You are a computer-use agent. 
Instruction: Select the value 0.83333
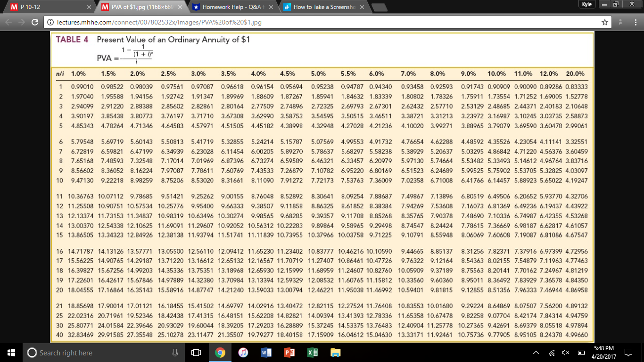click(x=576, y=87)
